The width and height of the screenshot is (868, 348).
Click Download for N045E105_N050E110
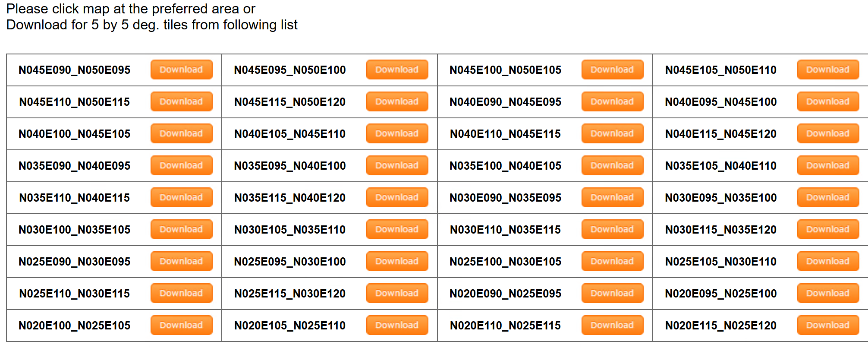pos(828,70)
